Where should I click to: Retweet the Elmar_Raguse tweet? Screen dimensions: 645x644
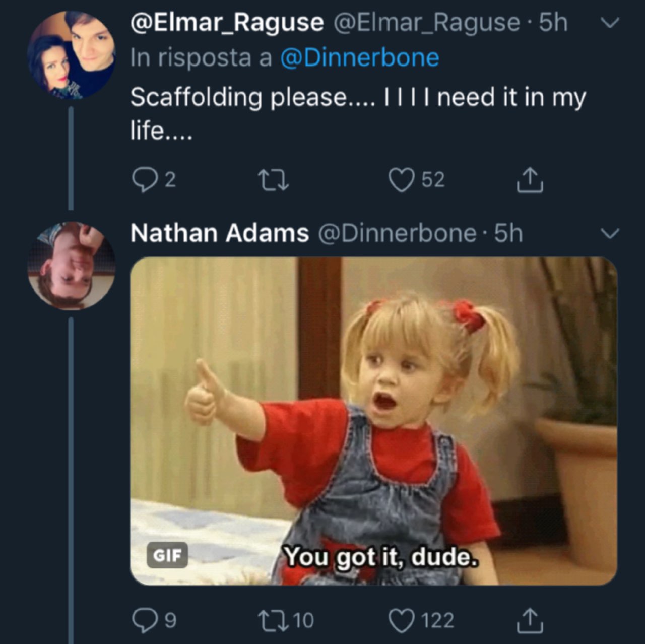[x=273, y=180]
